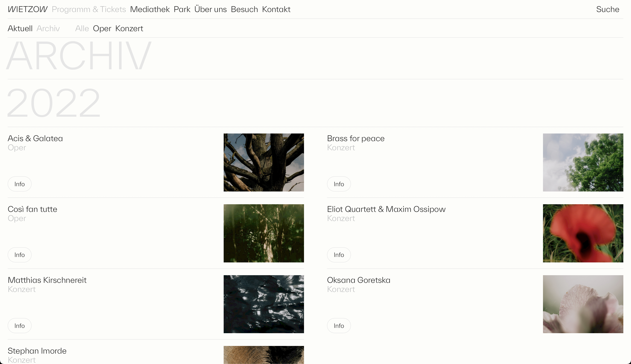
Task: Select the tree branches thumbnail
Action: pyautogui.click(x=264, y=162)
